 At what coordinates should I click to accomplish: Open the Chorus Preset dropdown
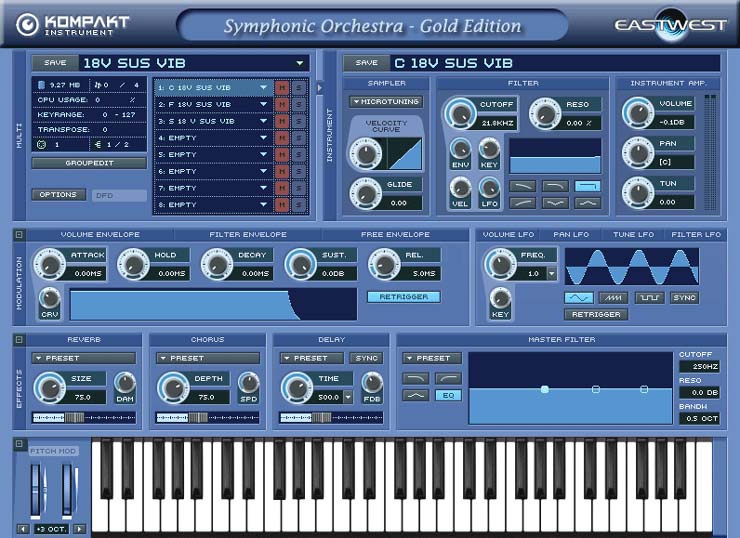click(x=208, y=358)
